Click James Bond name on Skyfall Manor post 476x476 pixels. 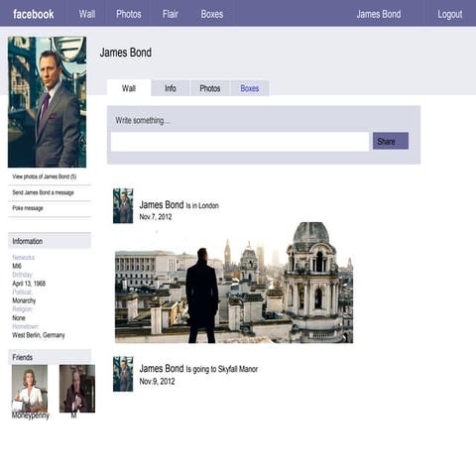162,368
